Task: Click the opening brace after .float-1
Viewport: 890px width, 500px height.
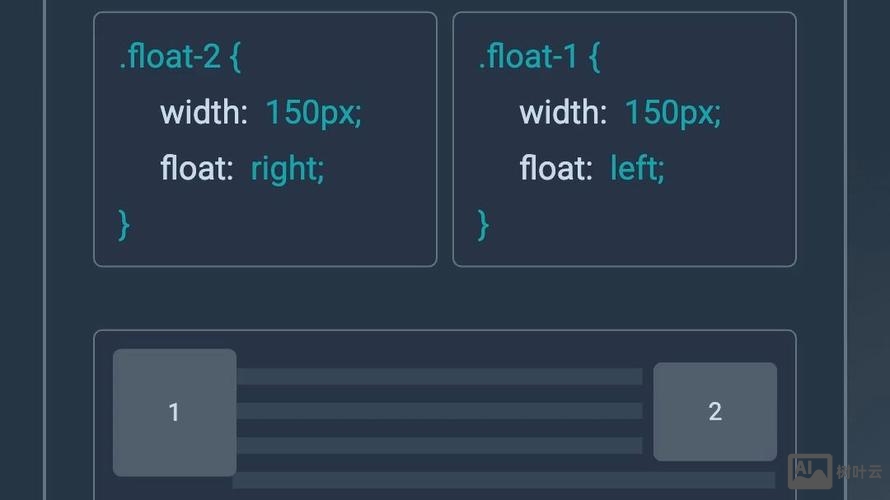Action: pos(594,57)
